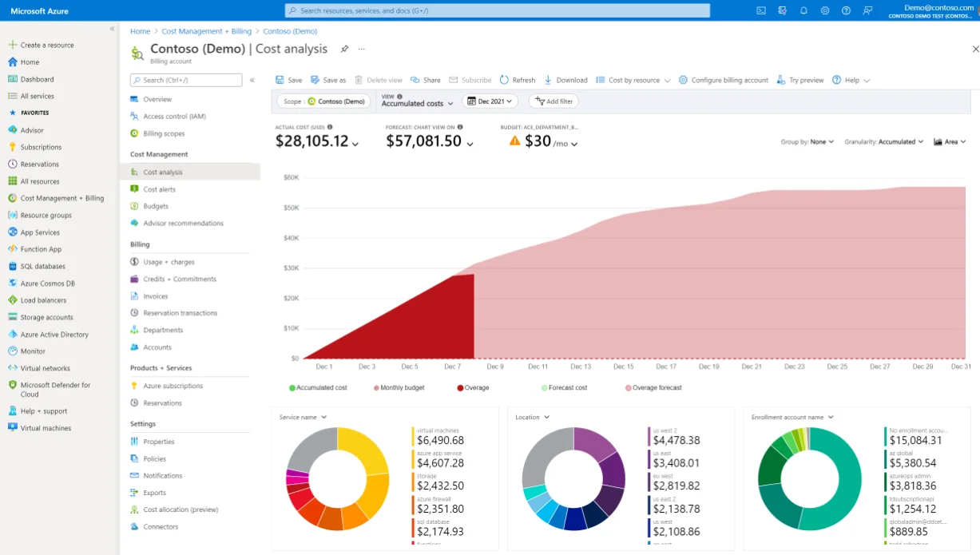
Task: Open the more options ellipsis by title
Action: (x=361, y=49)
